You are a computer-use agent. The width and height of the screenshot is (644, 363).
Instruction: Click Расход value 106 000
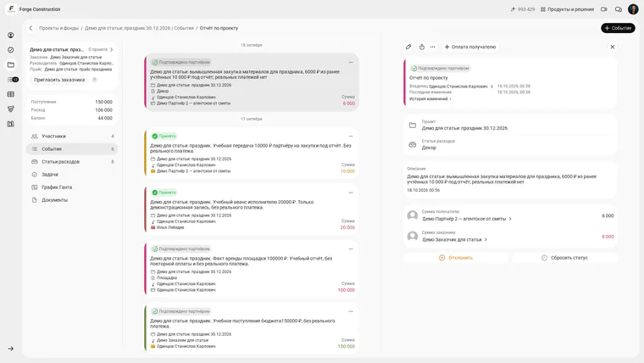(x=103, y=109)
